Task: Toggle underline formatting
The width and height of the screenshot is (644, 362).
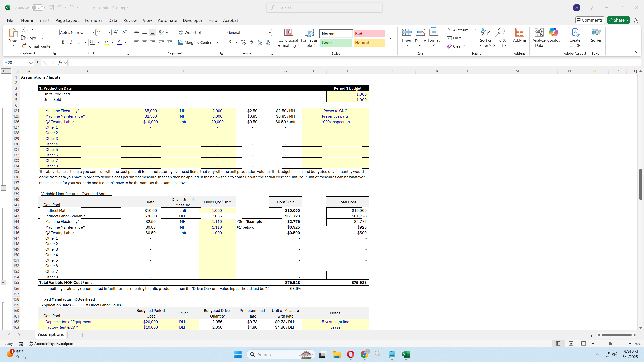Action: tap(79, 42)
